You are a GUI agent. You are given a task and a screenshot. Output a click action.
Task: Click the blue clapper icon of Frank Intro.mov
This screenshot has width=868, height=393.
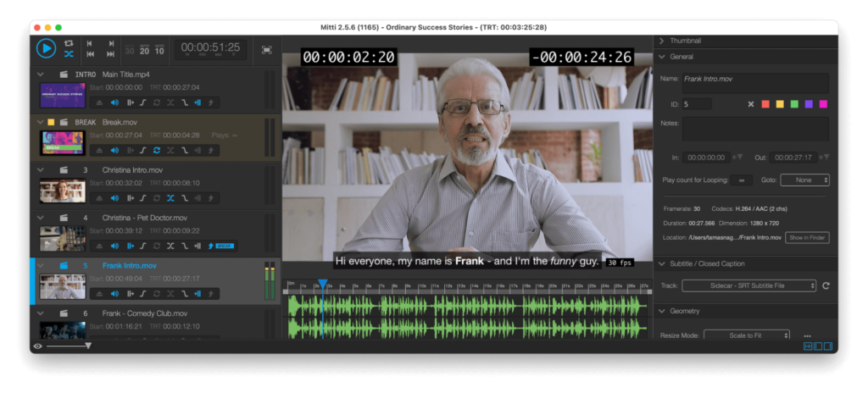(x=64, y=266)
